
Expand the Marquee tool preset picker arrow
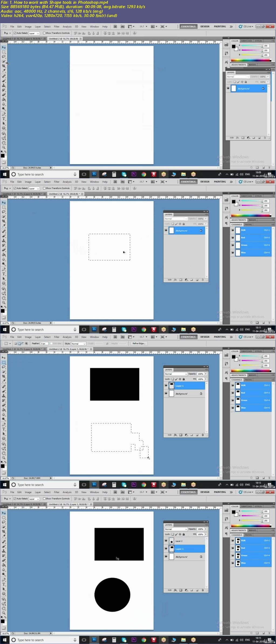click(10, 344)
